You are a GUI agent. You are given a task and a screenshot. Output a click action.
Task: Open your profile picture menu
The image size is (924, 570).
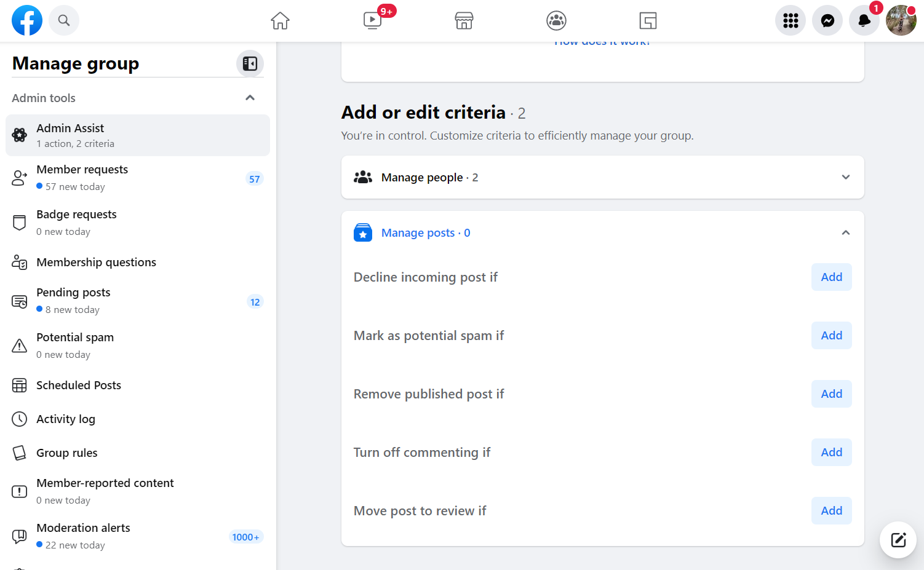tap(901, 20)
